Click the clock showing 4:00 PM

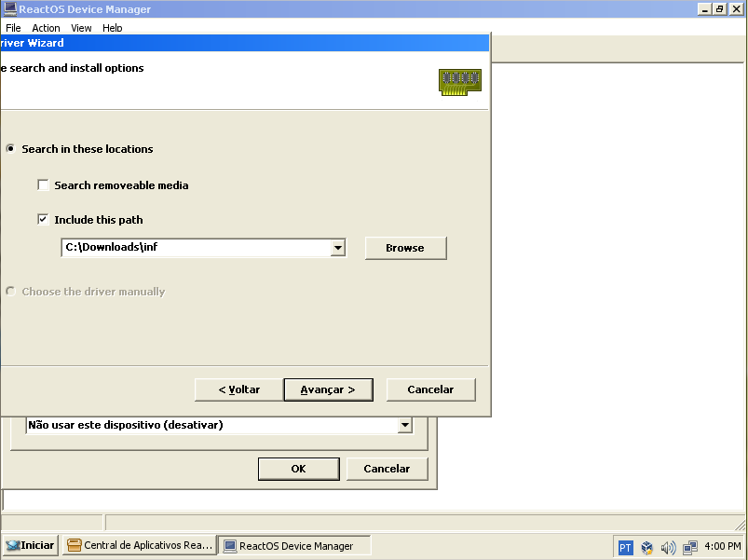(723, 546)
